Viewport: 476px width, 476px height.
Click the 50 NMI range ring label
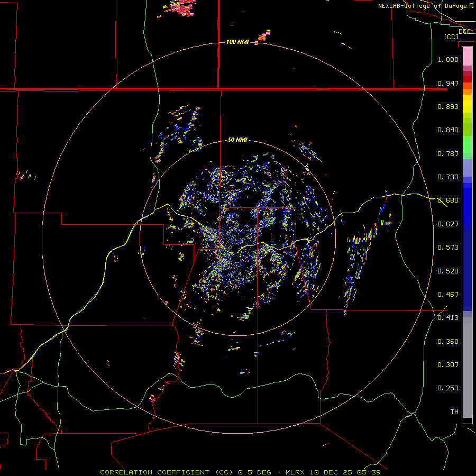(237, 140)
